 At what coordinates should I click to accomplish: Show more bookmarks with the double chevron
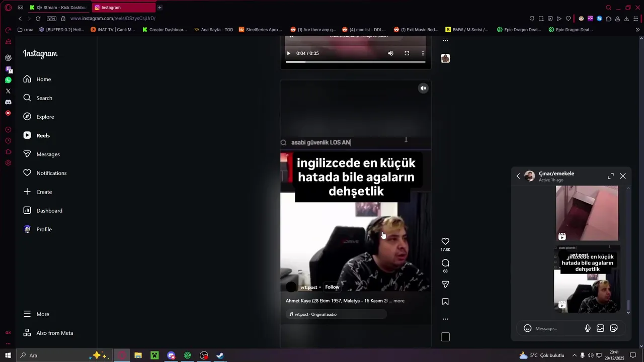[638, 30]
